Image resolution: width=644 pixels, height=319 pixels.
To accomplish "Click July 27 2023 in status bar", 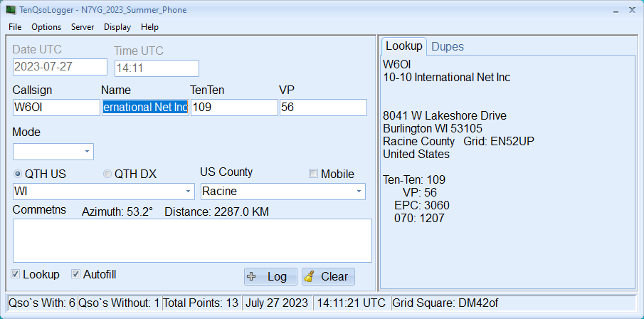I will [x=277, y=303].
